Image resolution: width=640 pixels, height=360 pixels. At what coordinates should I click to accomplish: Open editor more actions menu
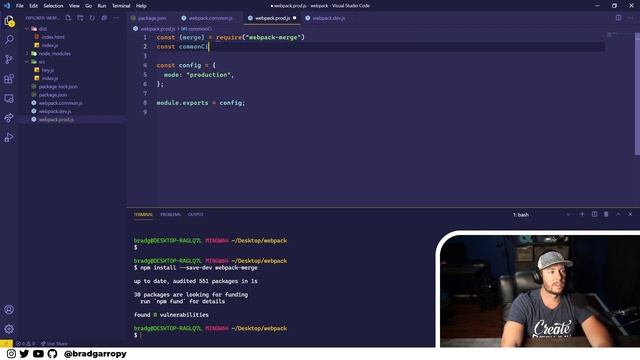(631, 18)
